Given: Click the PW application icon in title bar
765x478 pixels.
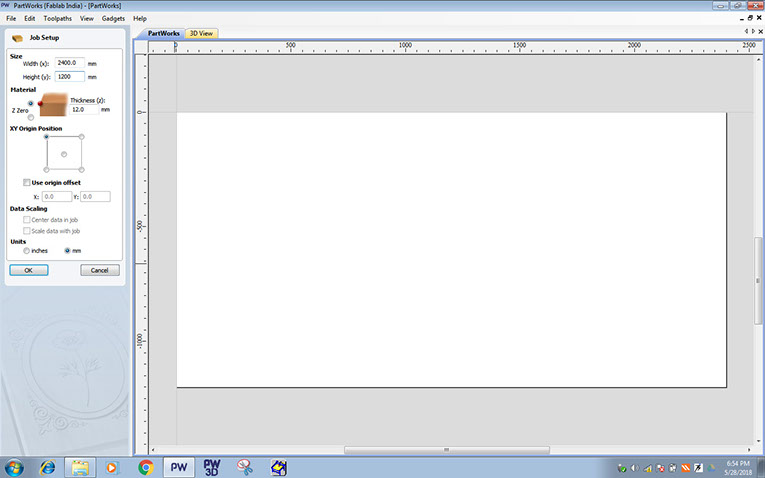Looking at the screenshot, I should [x=5, y=5].
